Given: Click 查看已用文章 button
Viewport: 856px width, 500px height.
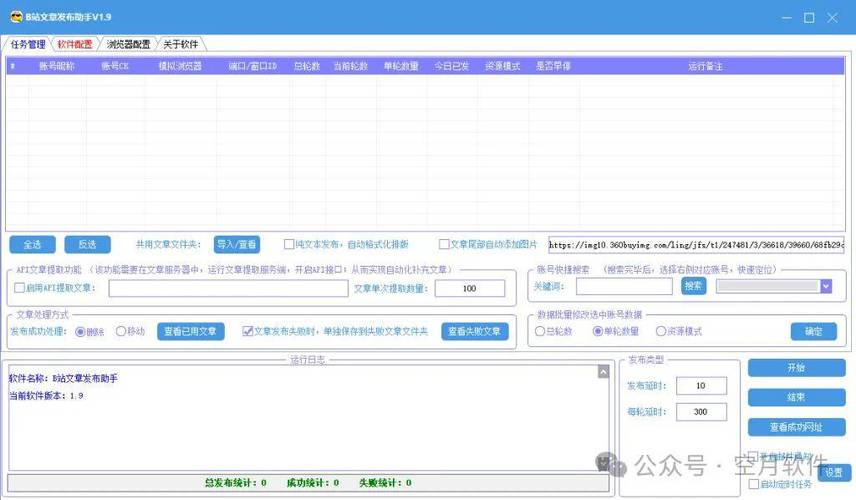Looking at the screenshot, I should (191, 331).
